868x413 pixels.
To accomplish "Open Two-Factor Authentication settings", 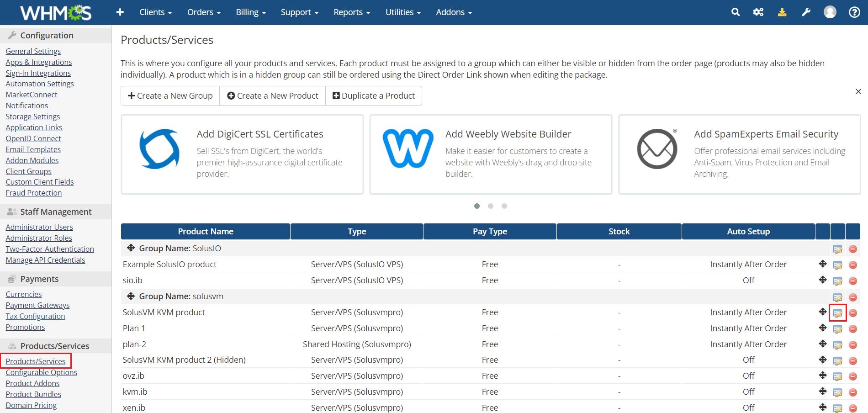I will click(x=50, y=249).
